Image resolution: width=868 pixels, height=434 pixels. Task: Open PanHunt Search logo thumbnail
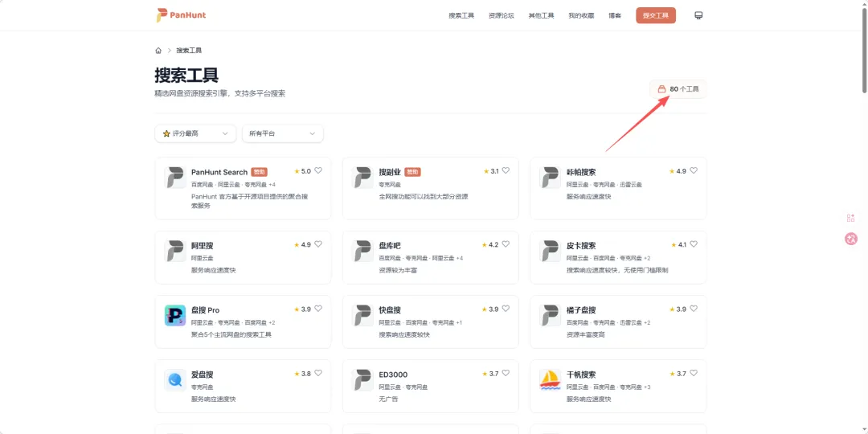(x=175, y=177)
